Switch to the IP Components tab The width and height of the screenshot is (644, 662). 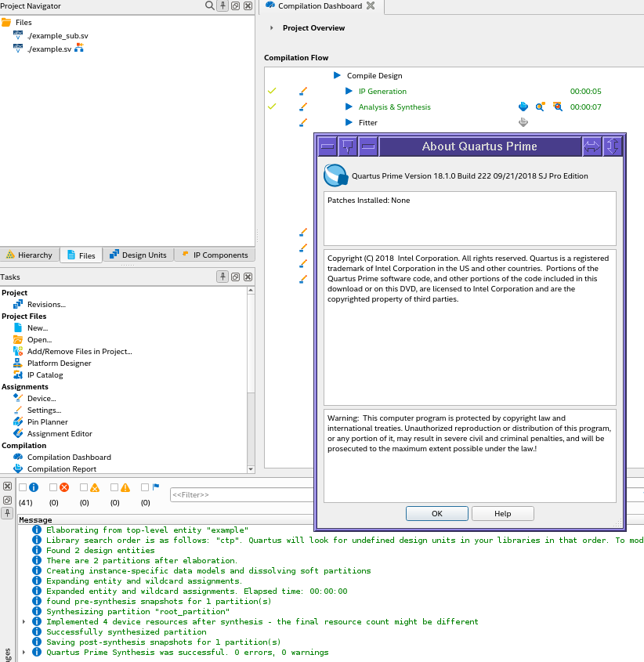tap(215, 255)
